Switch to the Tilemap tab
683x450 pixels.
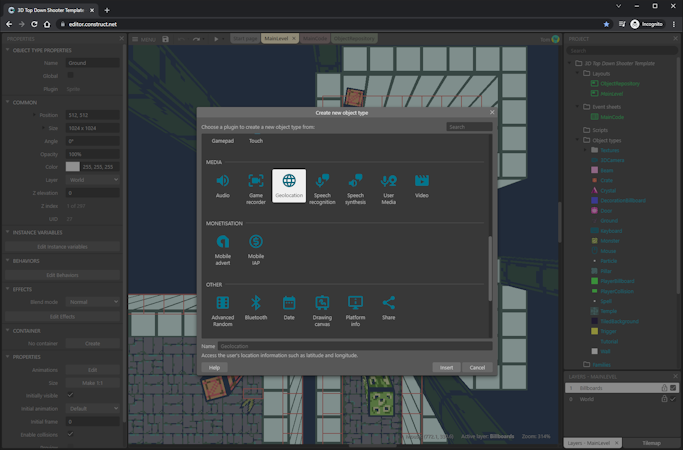651,442
